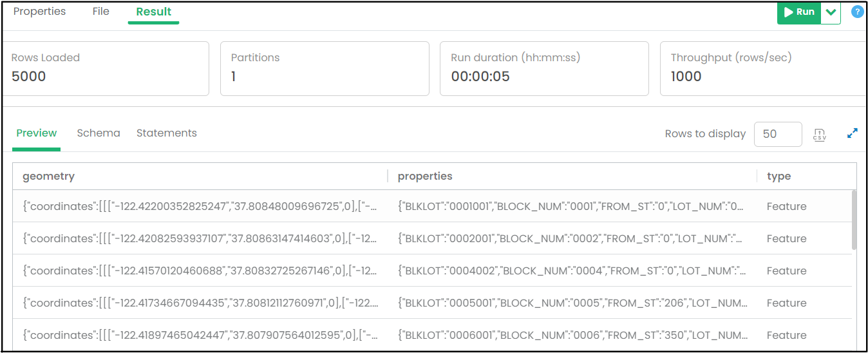This screenshot has height=353, width=868.
Task: Open the Run options dropdown arrow
Action: (831, 12)
